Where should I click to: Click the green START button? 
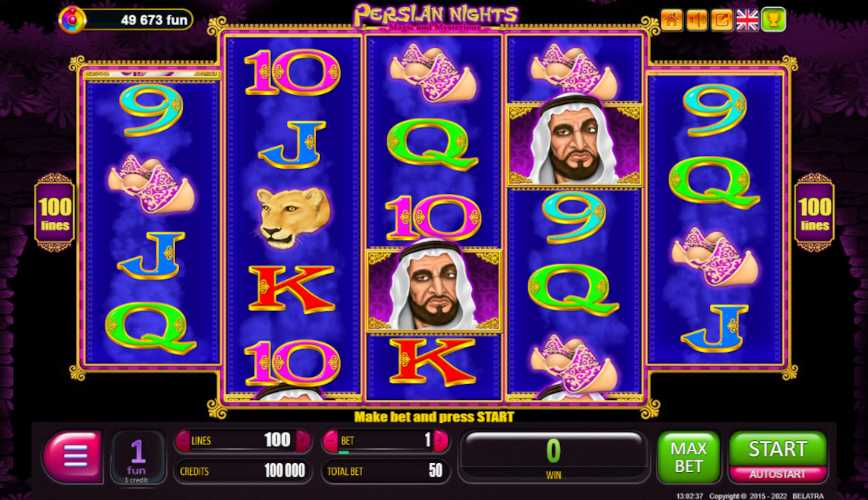click(777, 449)
